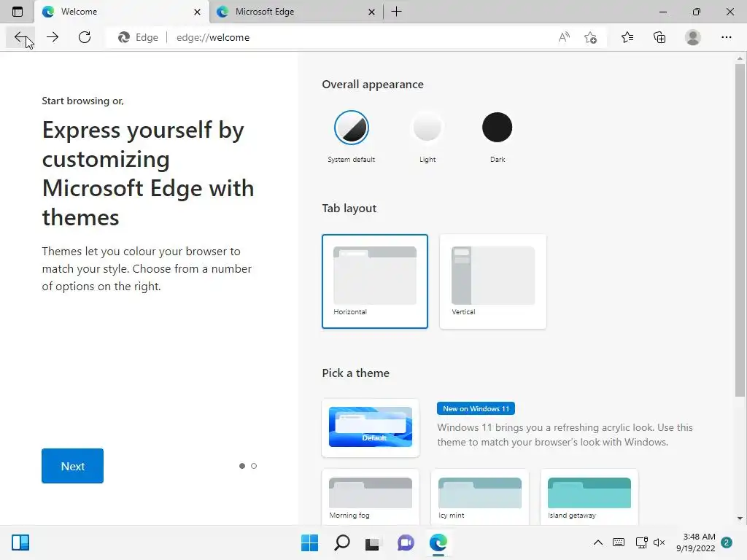The image size is (747, 560).
Task: Click the first page indicator dot
Action: click(x=242, y=466)
